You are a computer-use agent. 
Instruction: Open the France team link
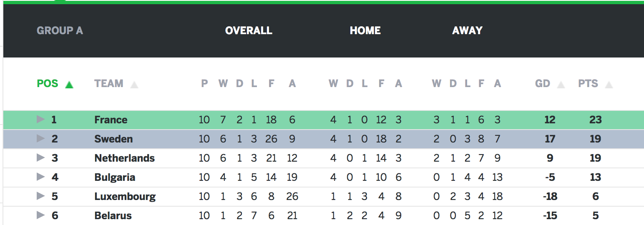tap(111, 120)
